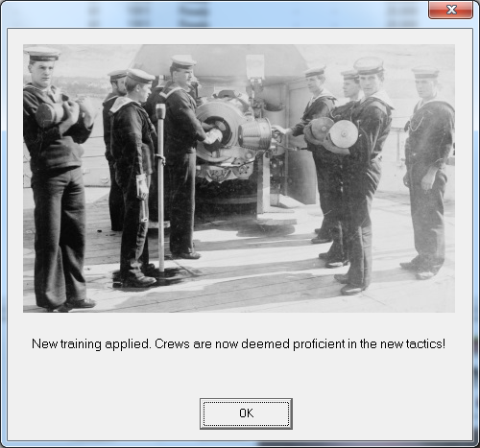Click the cartridge case at the breech

tap(255, 133)
